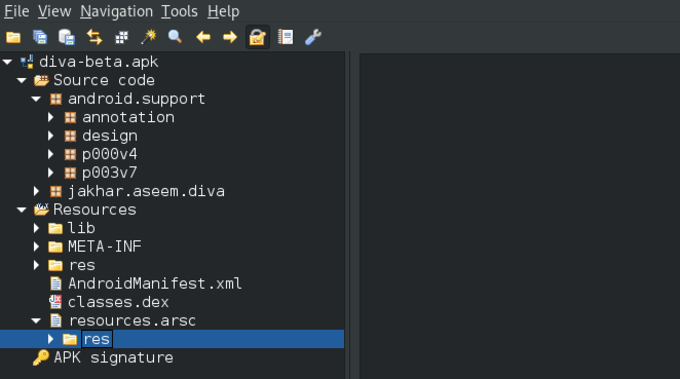Select diva-beta.apk in the tree
Image resolution: width=680 pixels, height=379 pixels.
(98, 62)
